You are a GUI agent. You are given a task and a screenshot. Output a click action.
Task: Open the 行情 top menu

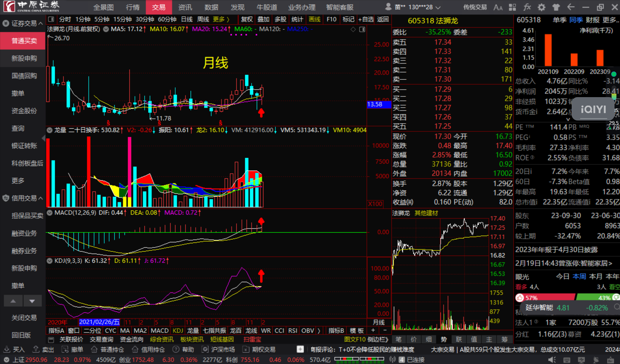click(x=133, y=7)
